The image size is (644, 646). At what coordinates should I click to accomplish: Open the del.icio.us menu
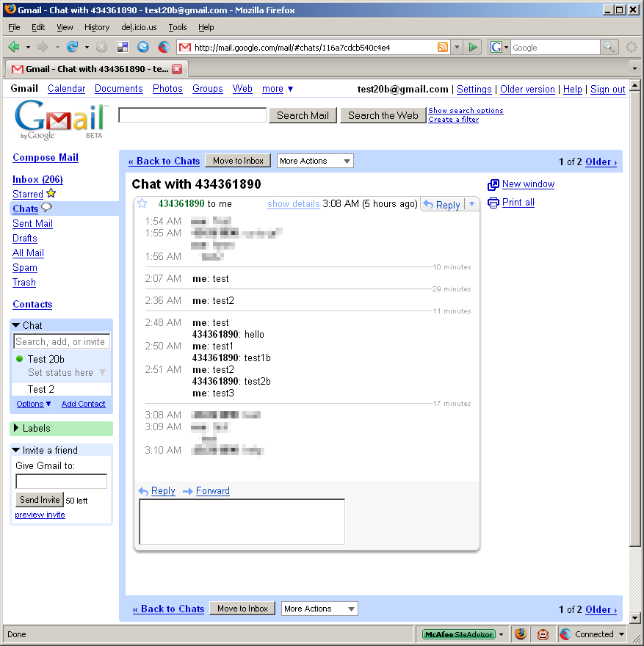pyautogui.click(x=139, y=27)
